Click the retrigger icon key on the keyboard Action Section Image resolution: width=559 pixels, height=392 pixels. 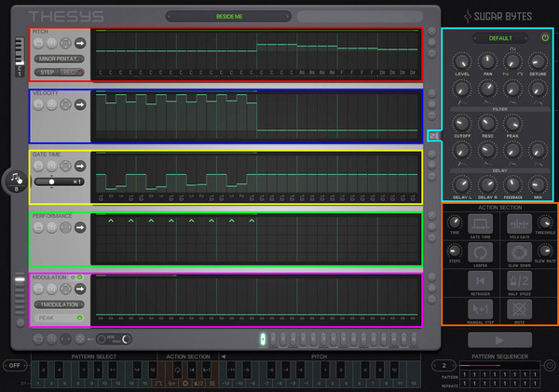pyautogui.click(x=192, y=371)
